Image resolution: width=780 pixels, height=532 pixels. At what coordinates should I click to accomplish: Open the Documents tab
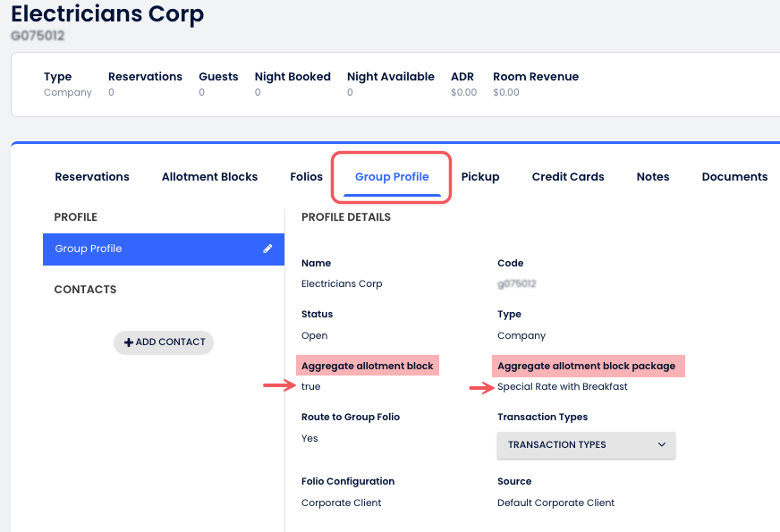pyautogui.click(x=734, y=177)
